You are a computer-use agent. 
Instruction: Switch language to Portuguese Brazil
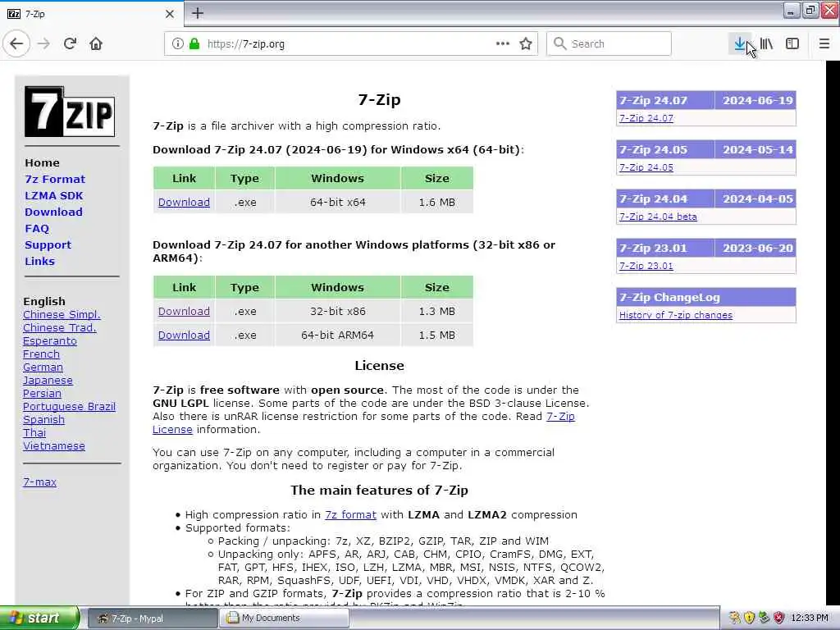tap(69, 407)
